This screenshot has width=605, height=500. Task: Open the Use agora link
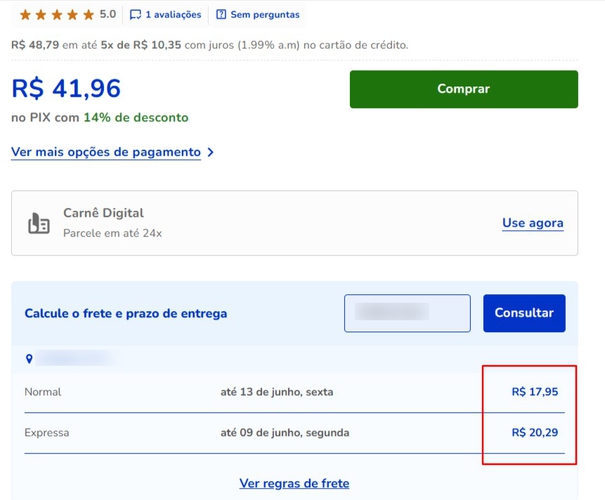pyautogui.click(x=532, y=223)
